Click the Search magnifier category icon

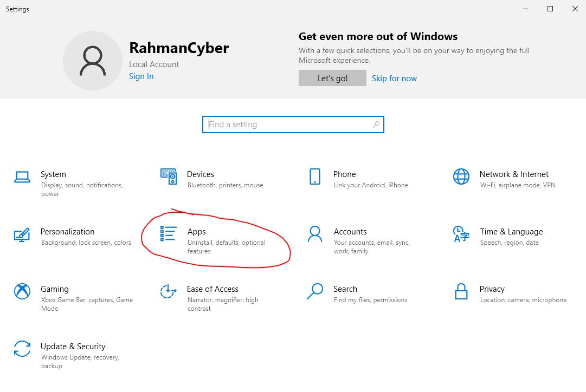(x=314, y=291)
